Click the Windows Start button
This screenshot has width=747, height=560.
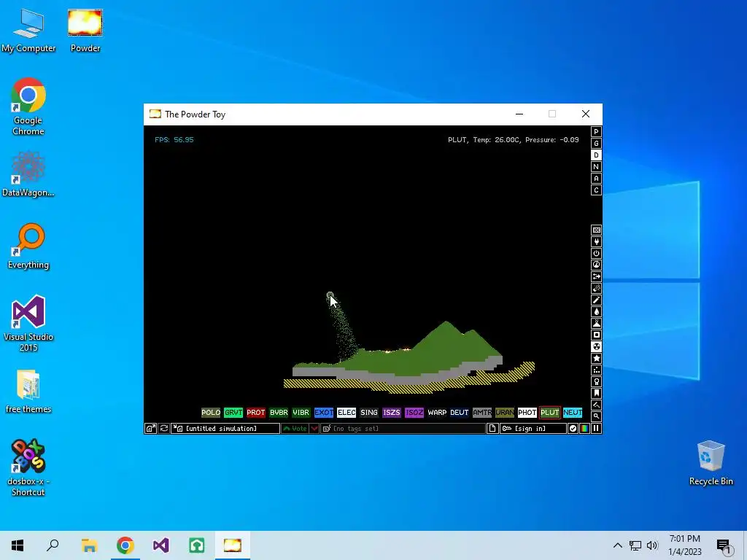[18, 545]
